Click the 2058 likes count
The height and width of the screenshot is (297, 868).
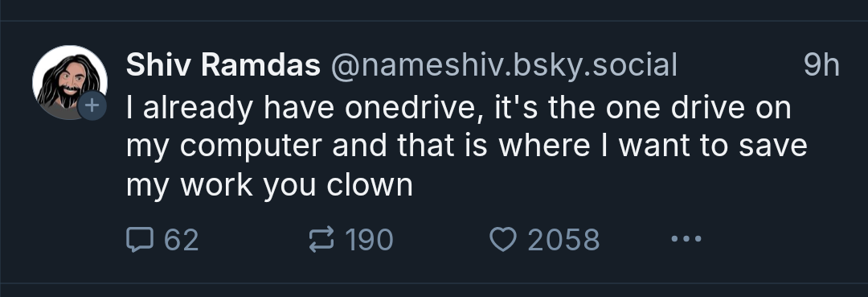click(x=563, y=240)
